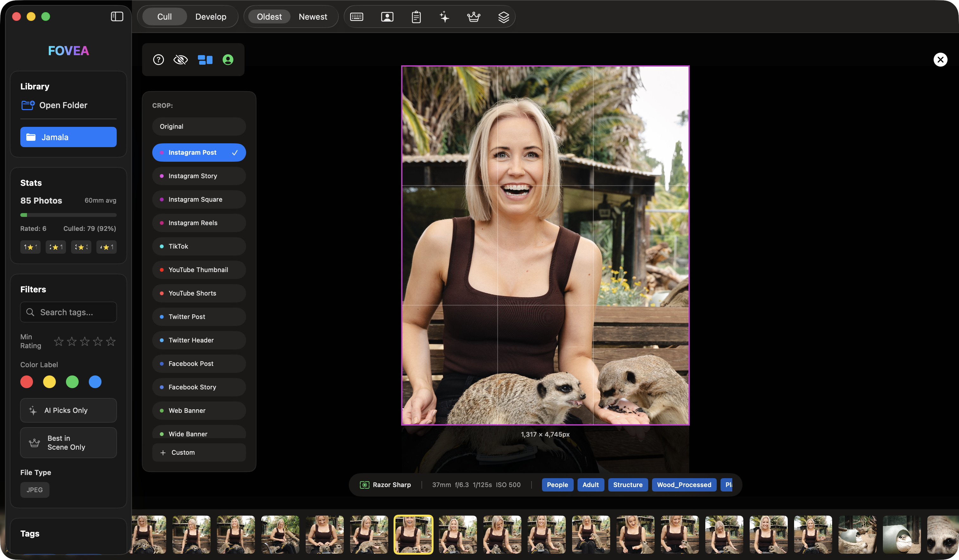
Task: Click the help question mark icon
Action: [158, 60]
